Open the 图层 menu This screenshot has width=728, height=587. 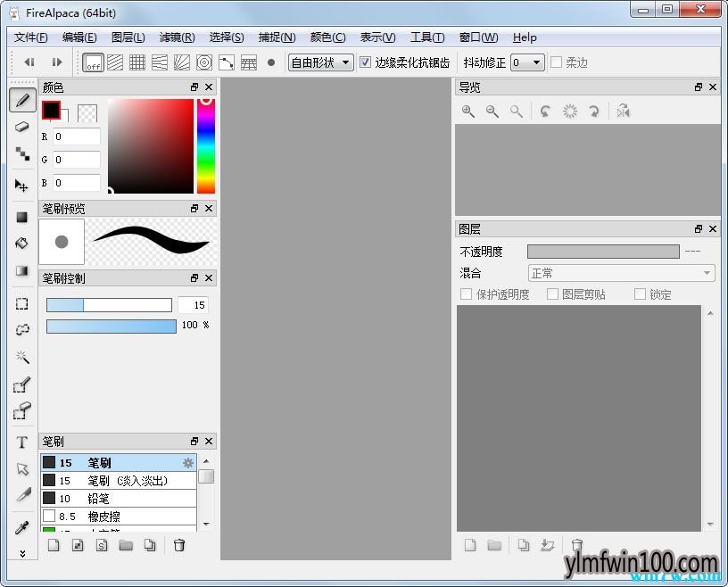click(x=128, y=37)
